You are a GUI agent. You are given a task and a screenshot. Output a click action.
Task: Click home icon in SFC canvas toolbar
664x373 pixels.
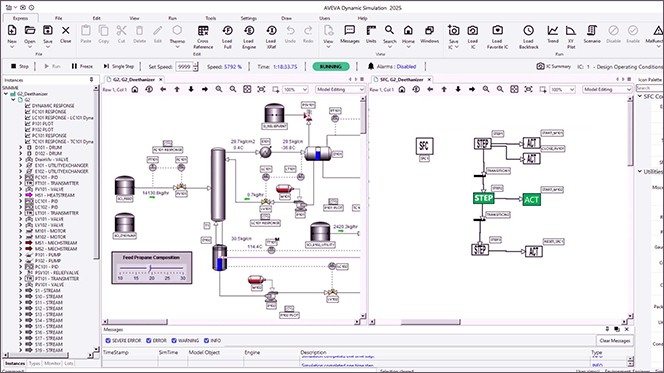coord(402,89)
